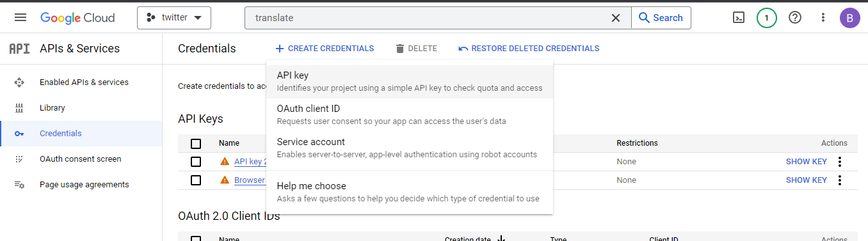Open the purple B account avatar
868x241 pixels.
pos(850,18)
